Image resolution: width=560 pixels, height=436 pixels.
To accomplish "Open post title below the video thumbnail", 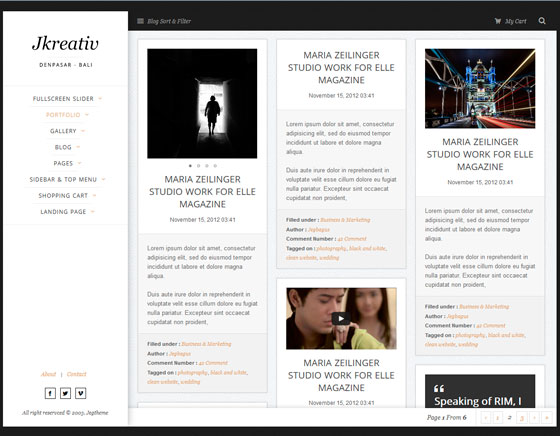I will (341, 375).
